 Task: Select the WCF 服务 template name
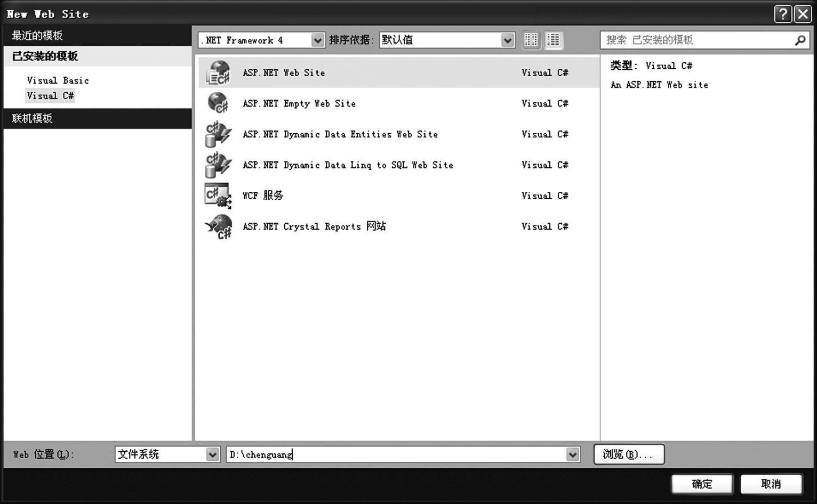click(263, 196)
